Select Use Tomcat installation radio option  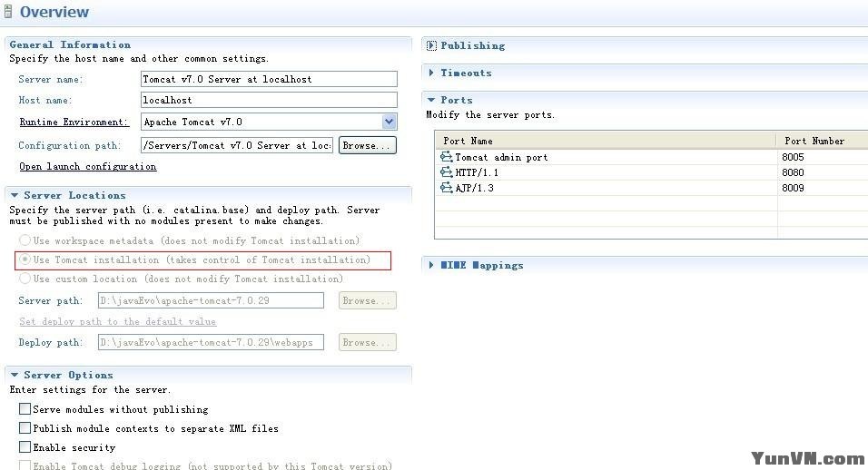[25, 259]
